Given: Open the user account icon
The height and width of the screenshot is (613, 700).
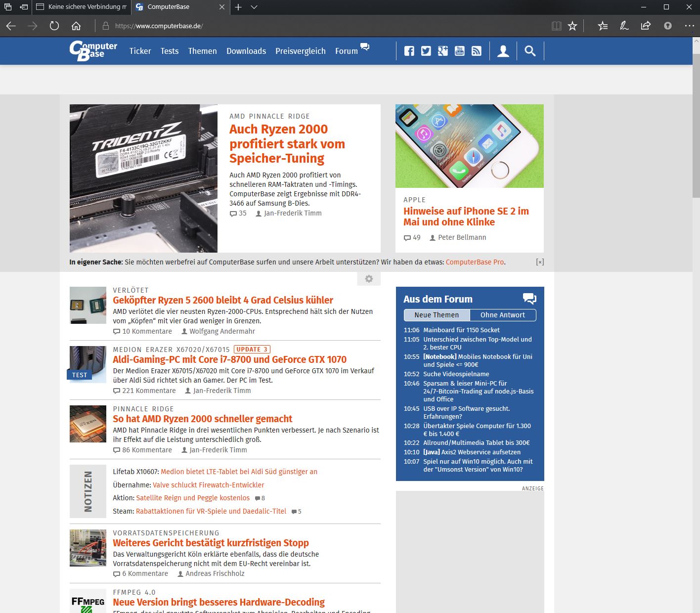Looking at the screenshot, I should coord(503,51).
